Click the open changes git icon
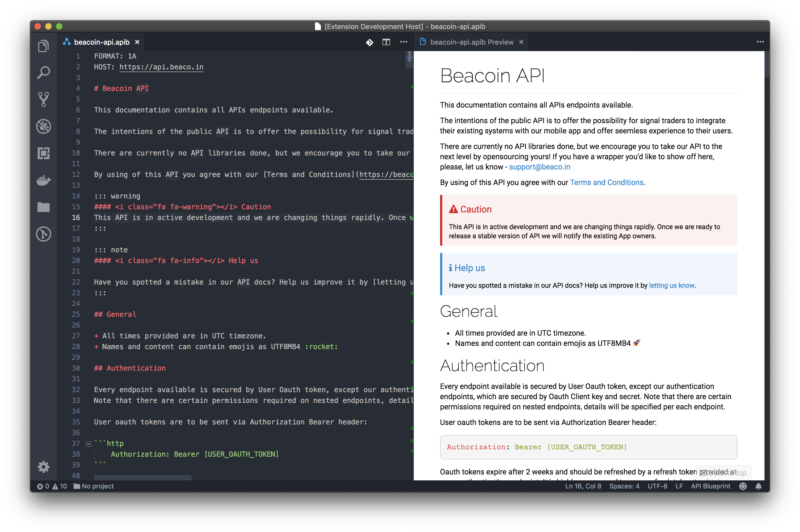Viewport: 800px width, 532px height. pos(369,42)
